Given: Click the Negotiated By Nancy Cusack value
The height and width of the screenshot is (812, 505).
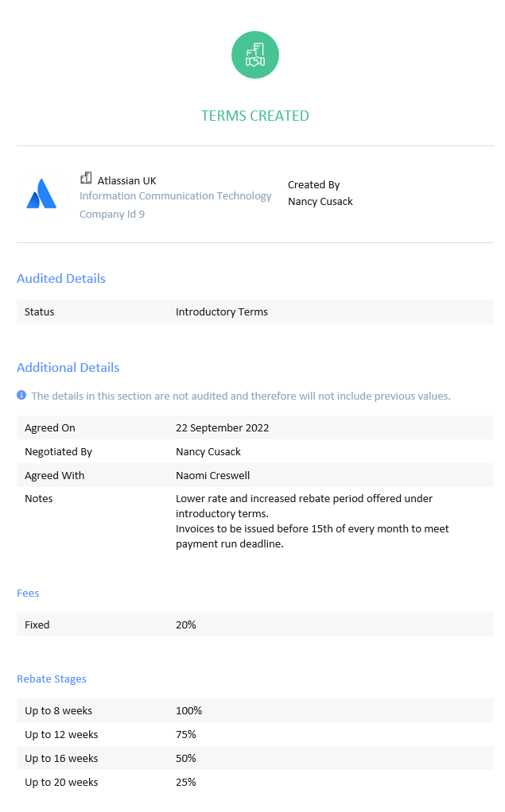Looking at the screenshot, I should (208, 451).
